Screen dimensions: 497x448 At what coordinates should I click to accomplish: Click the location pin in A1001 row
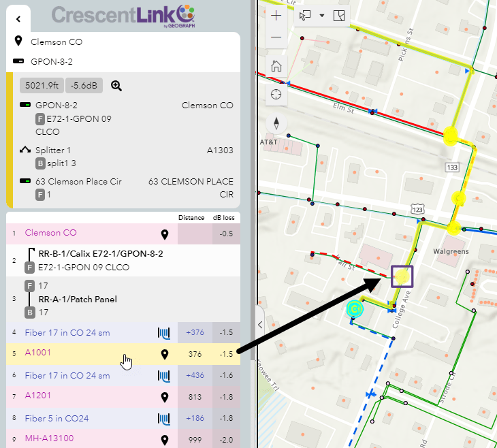pyautogui.click(x=165, y=354)
